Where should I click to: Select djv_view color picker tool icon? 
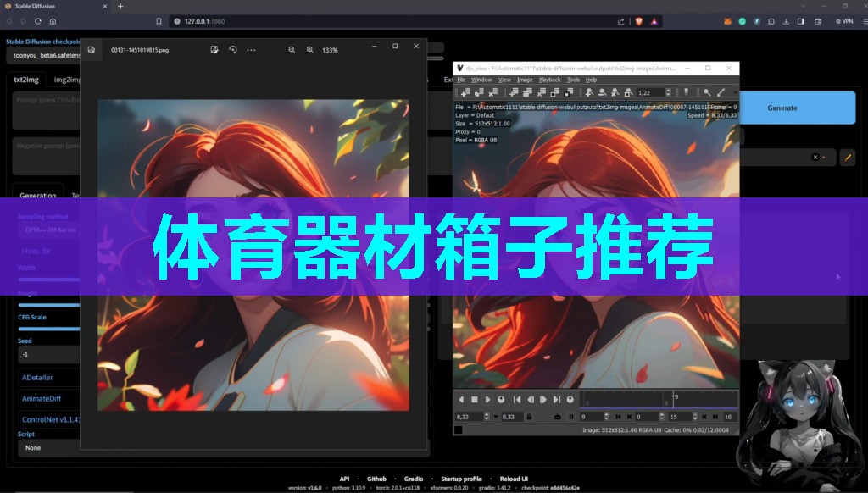[x=721, y=92]
